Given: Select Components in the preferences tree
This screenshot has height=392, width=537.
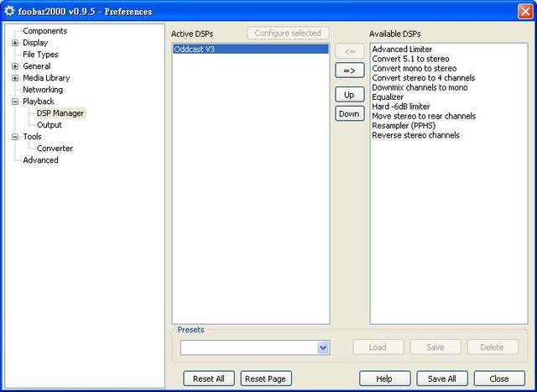Looking at the screenshot, I should tap(44, 31).
